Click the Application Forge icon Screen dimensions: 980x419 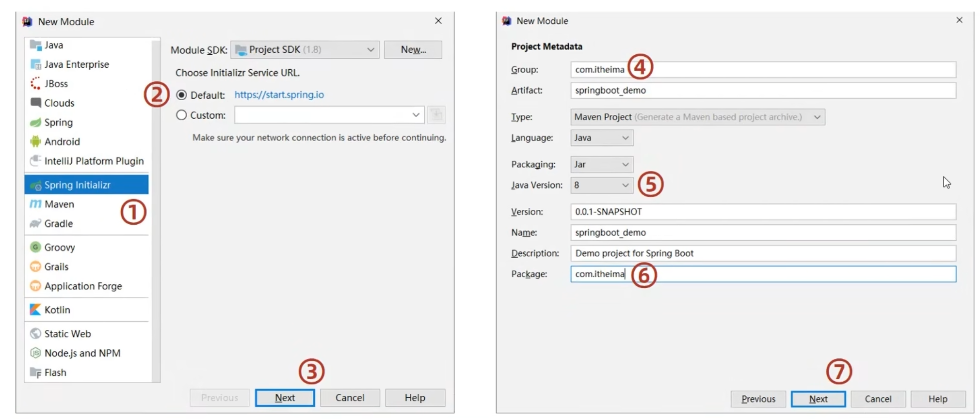35,286
